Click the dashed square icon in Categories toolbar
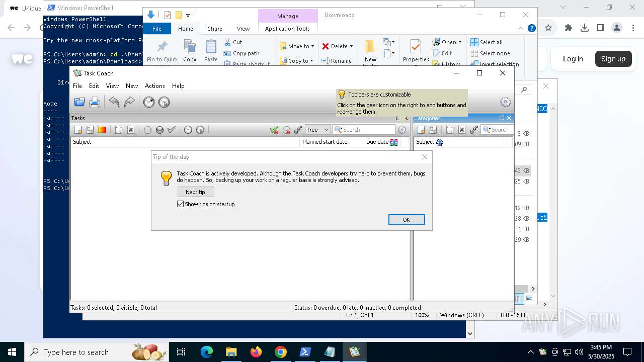 (x=450, y=130)
